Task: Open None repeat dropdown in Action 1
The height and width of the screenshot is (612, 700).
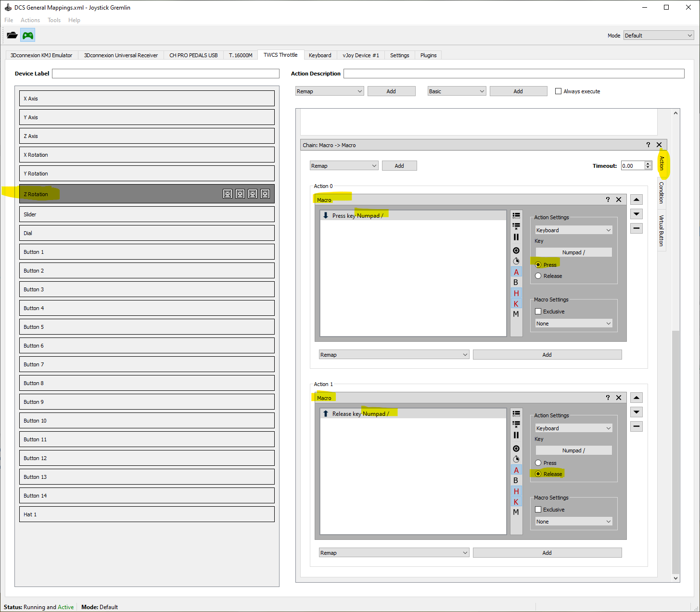Action: coord(574,522)
